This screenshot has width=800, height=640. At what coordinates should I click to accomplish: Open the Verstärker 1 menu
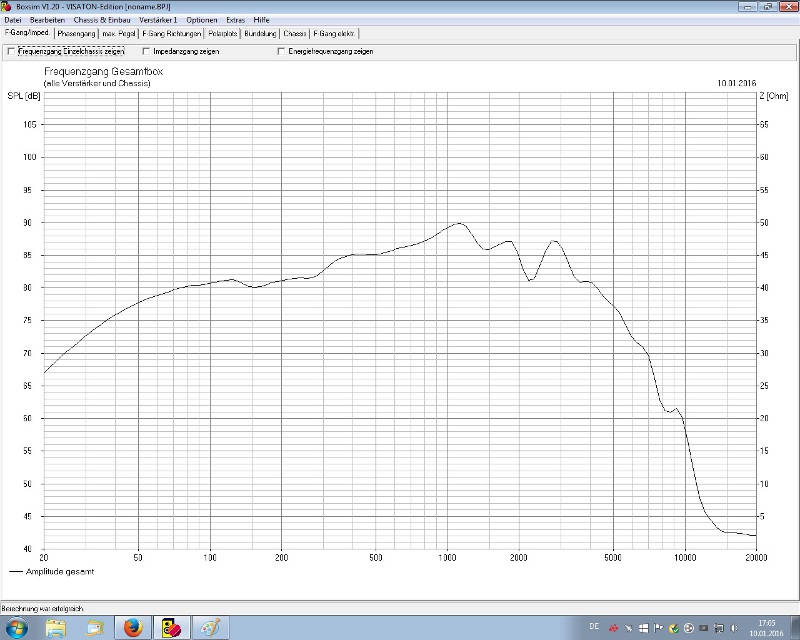158,20
